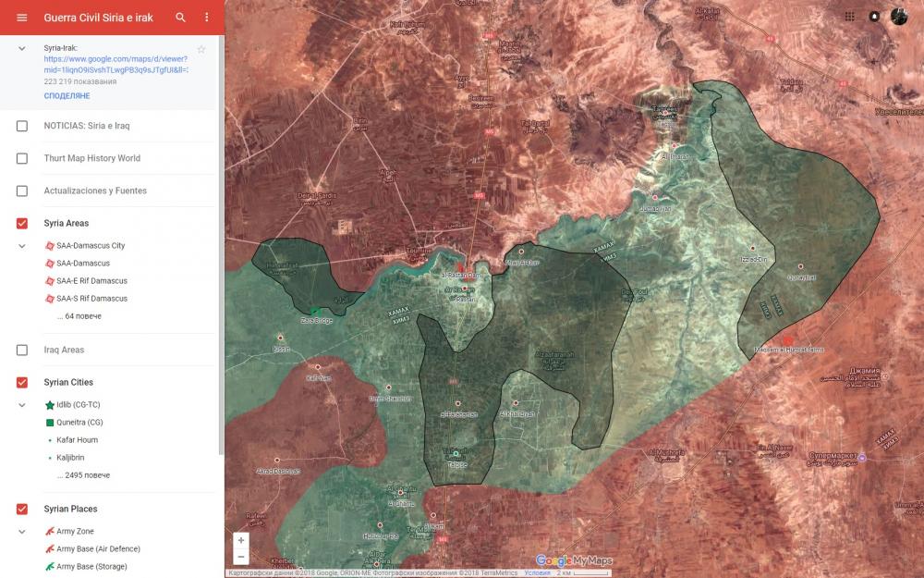924x578 pixels.
Task: Open the three-dot more options menu
Action: coord(206,18)
